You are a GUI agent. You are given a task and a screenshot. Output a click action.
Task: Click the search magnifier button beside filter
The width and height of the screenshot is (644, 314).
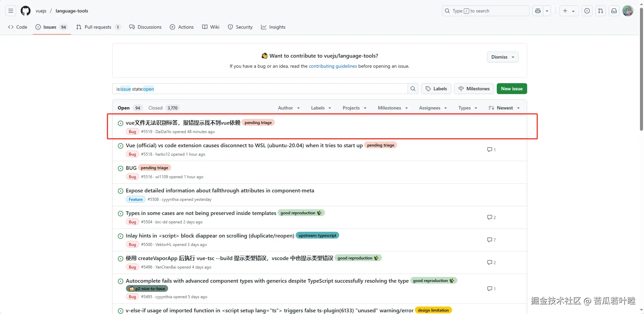point(413,89)
